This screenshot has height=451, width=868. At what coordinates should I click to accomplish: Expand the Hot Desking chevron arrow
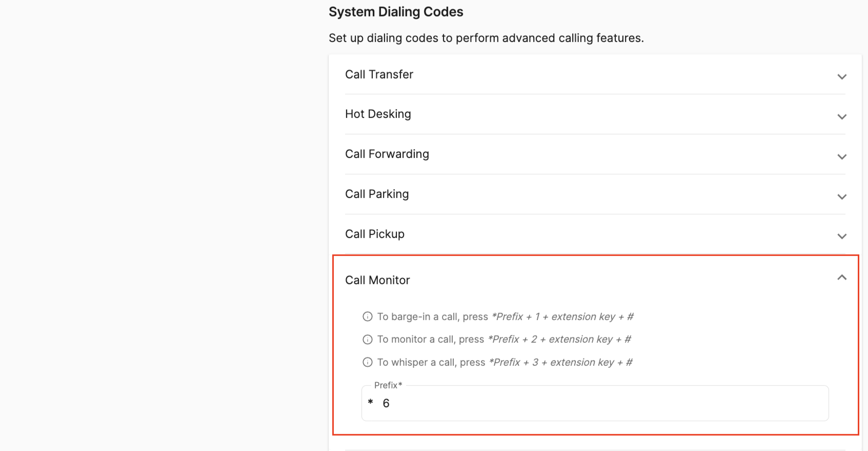click(841, 117)
